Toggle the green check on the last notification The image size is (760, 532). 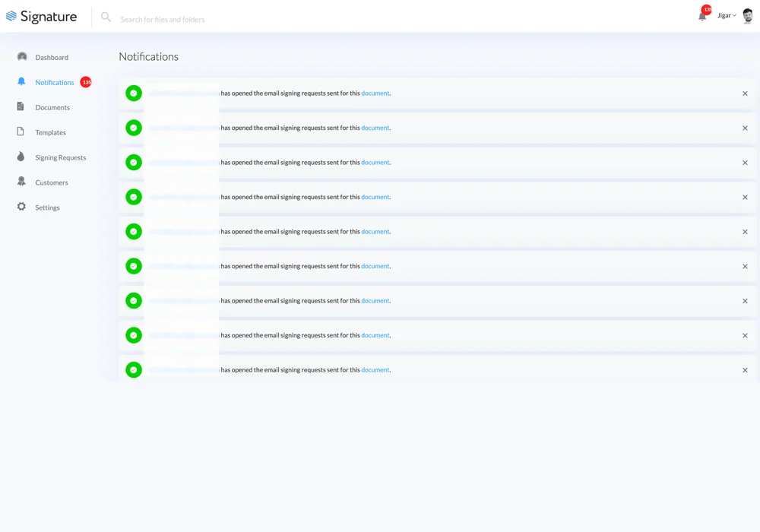click(x=133, y=369)
